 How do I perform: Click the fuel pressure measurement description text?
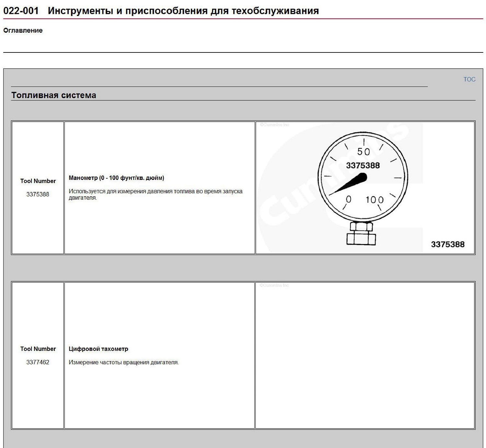[156, 195]
